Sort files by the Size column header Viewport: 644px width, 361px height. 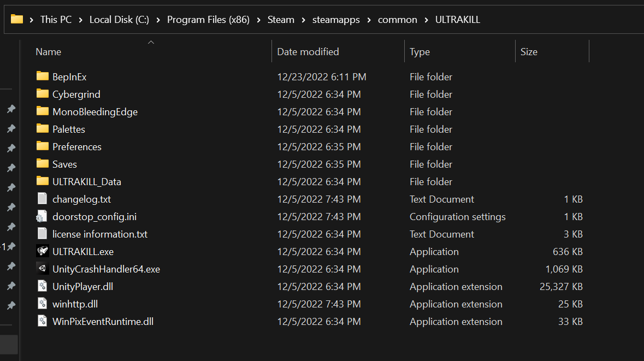[528, 51]
